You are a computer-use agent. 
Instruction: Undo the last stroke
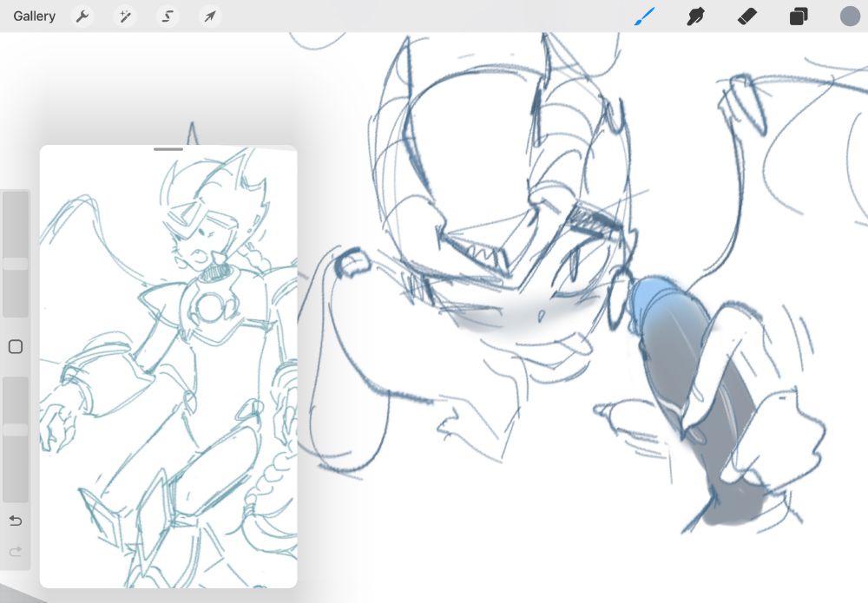pos(16,521)
